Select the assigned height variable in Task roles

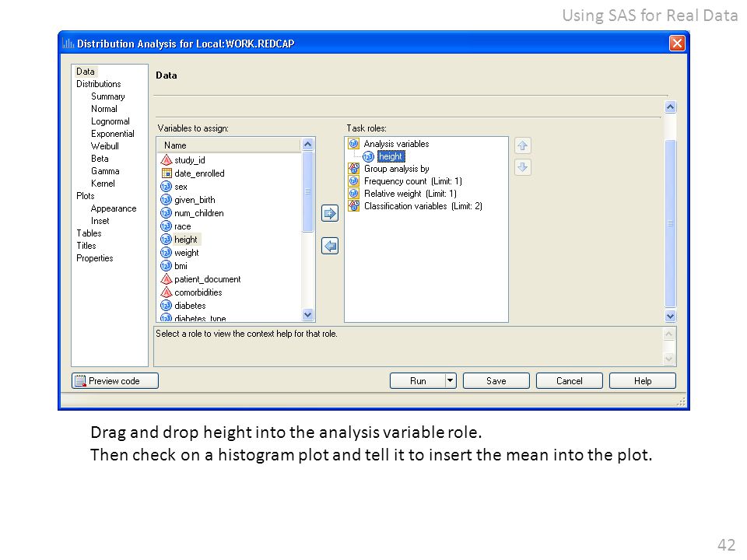pyautogui.click(x=391, y=156)
